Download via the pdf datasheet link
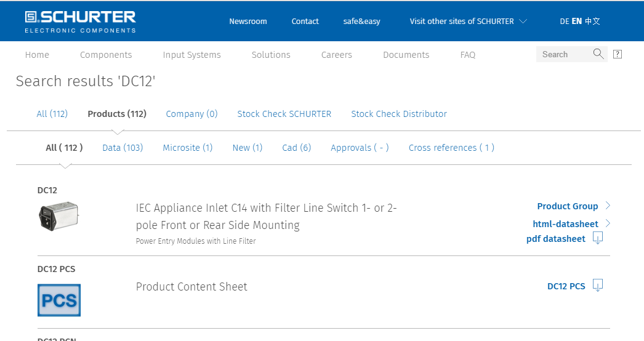This screenshot has height=341, width=644. coord(556,239)
